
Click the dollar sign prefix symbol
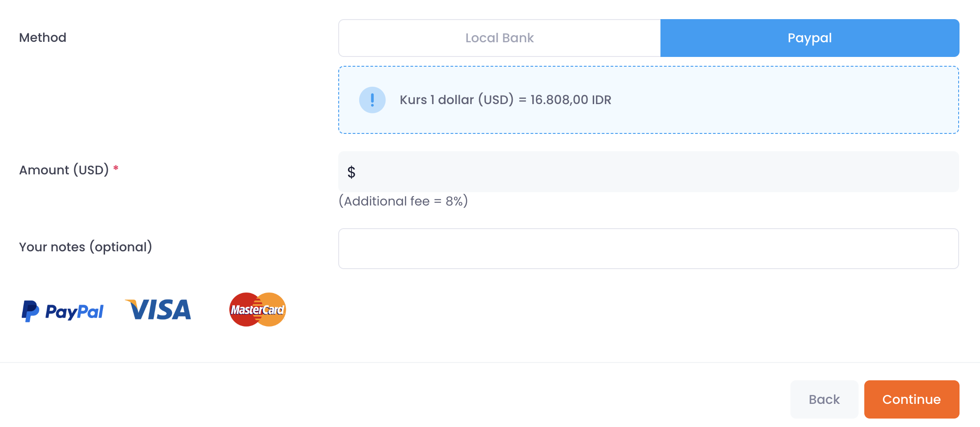(351, 172)
